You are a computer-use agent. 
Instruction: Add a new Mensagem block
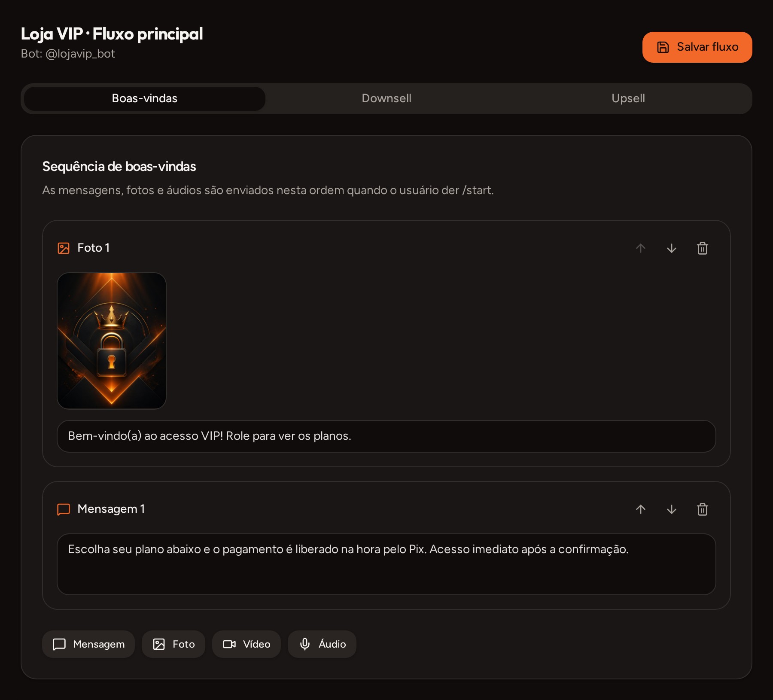[88, 644]
